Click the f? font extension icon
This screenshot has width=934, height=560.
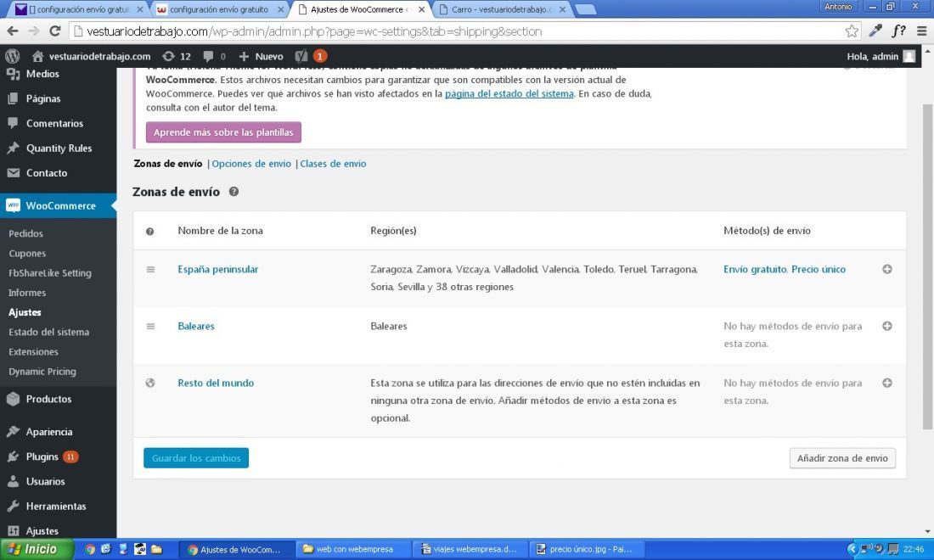898,31
